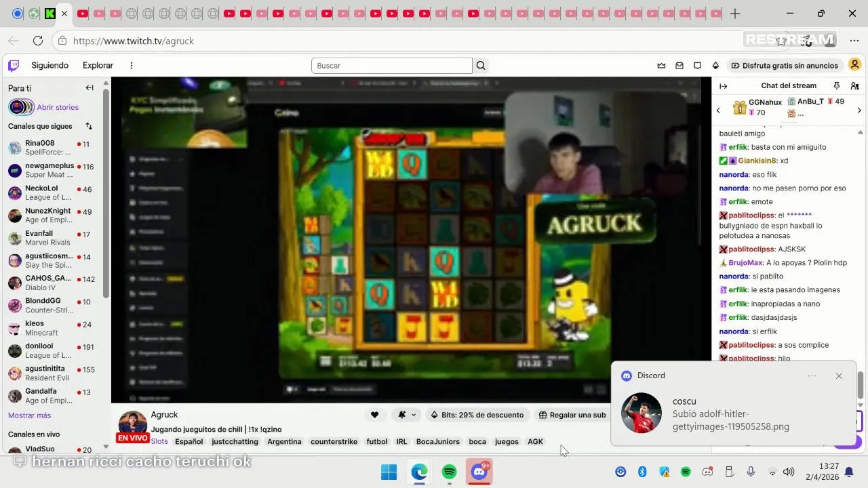This screenshot has width=868, height=488.
Task: Click BrujoMax username in chat
Action: [746, 263]
